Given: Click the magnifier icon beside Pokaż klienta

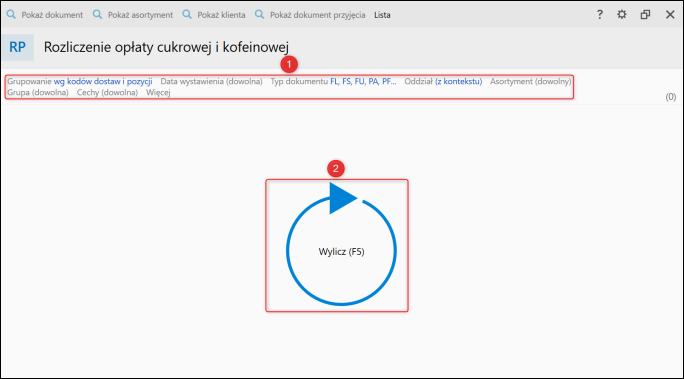Looking at the screenshot, I should [x=187, y=14].
